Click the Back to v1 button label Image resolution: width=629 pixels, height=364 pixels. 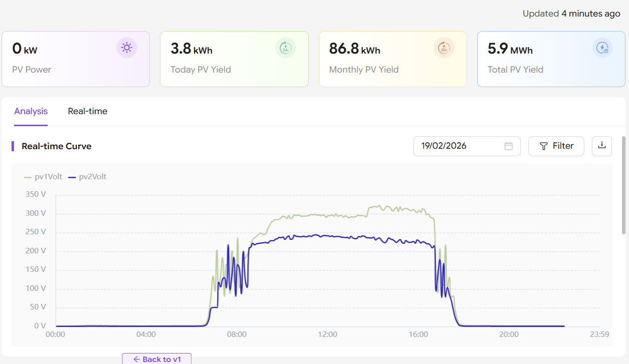point(161,359)
